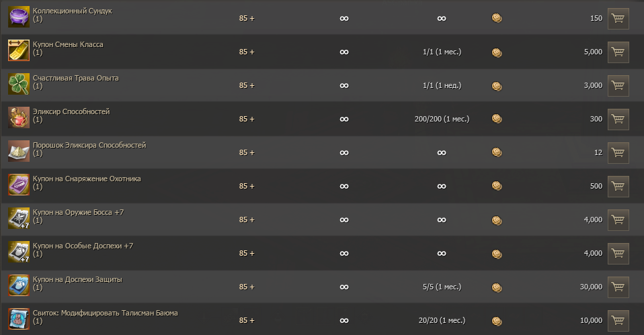644x335 pixels.
Task: Click the Купон на Особые Доспехи +7 icon
Action: (18, 252)
